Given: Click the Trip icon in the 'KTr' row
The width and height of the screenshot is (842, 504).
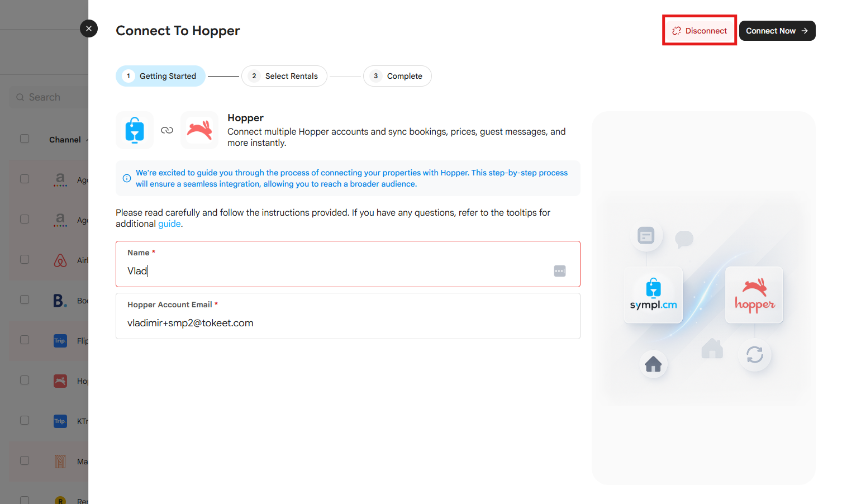Looking at the screenshot, I should pyautogui.click(x=60, y=421).
